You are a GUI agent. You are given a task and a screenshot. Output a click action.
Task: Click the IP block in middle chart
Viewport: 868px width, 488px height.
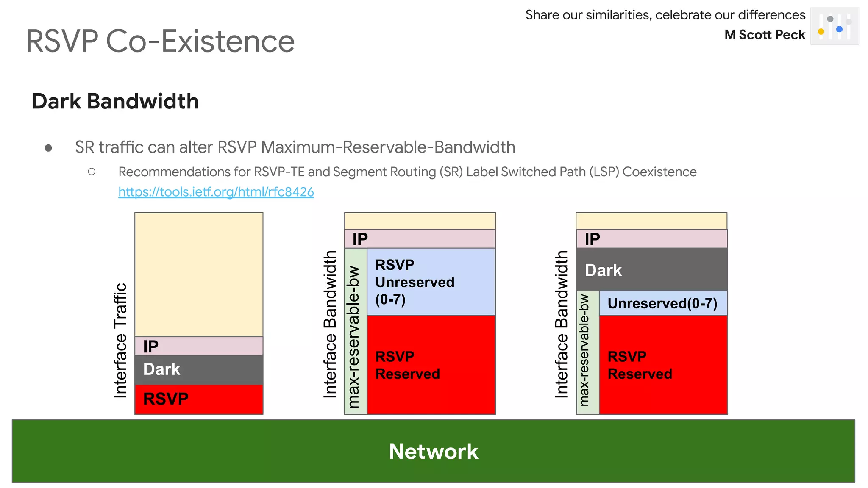tap(420, 239)
